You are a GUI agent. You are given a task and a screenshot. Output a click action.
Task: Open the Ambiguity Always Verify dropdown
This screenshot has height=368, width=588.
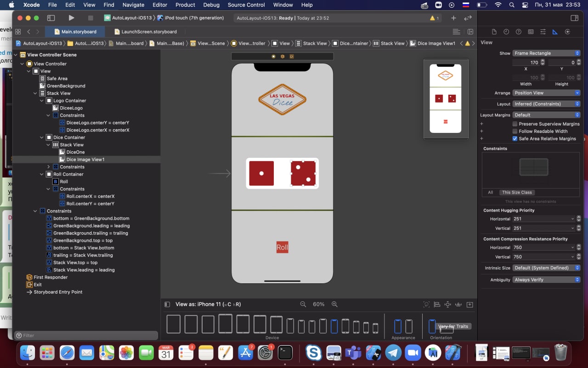[x=547, y=280]
